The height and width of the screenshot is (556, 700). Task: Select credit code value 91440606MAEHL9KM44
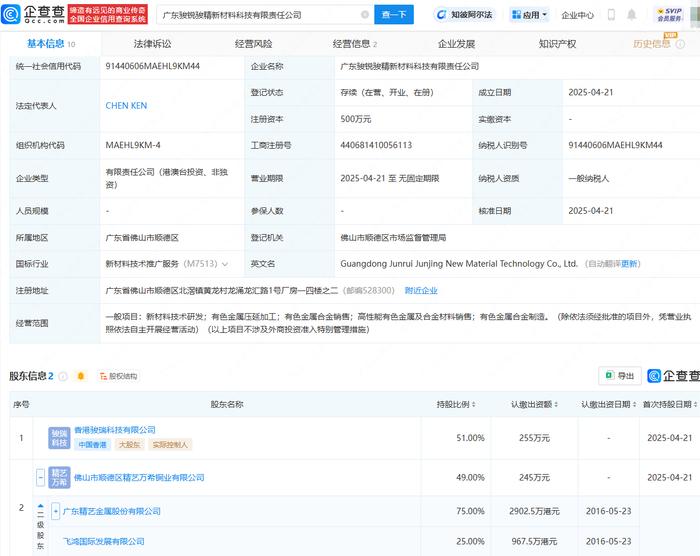153,66
